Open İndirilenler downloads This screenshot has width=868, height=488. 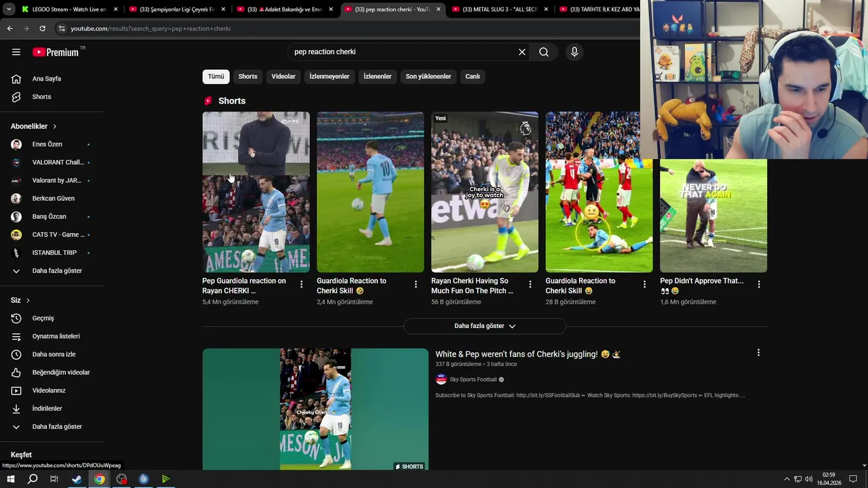[x=47, y=409]
